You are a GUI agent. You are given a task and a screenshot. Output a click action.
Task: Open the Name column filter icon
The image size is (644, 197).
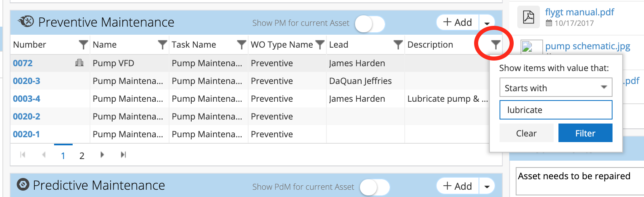coord(162,45)
